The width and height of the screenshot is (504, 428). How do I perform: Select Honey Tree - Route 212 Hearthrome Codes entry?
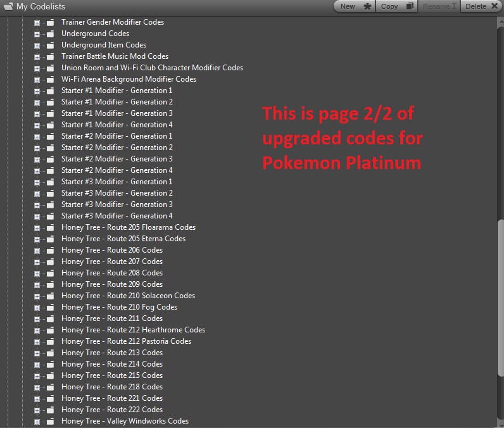[x=133, y=330]
